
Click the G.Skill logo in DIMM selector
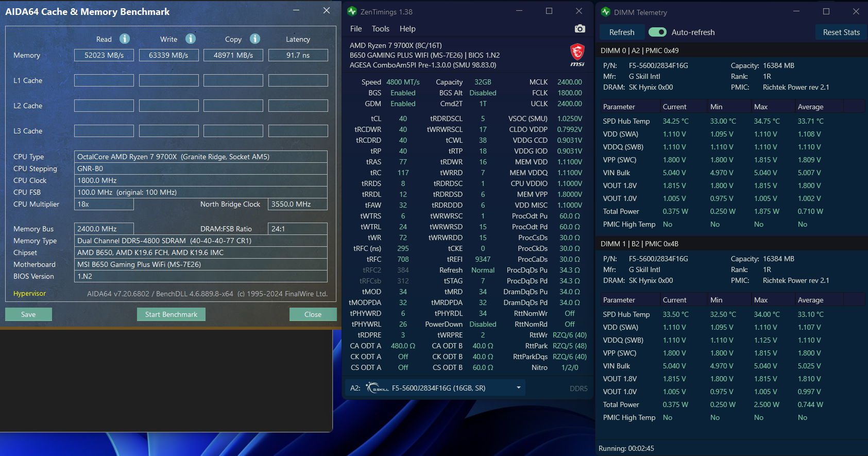click(x=377, y=388)
